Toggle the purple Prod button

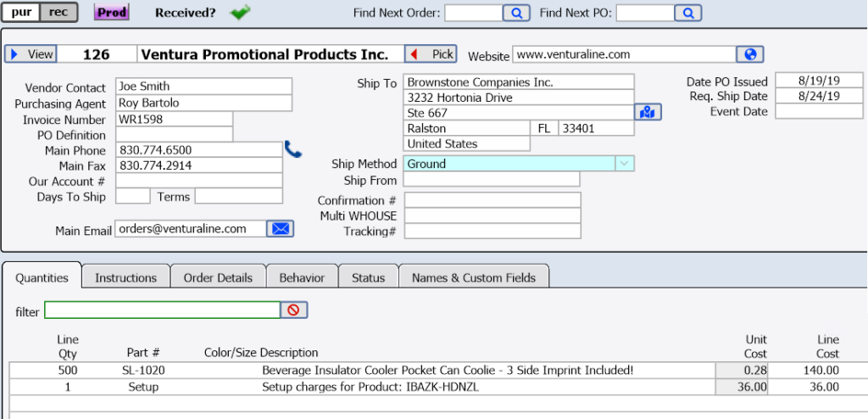[112, 13]
